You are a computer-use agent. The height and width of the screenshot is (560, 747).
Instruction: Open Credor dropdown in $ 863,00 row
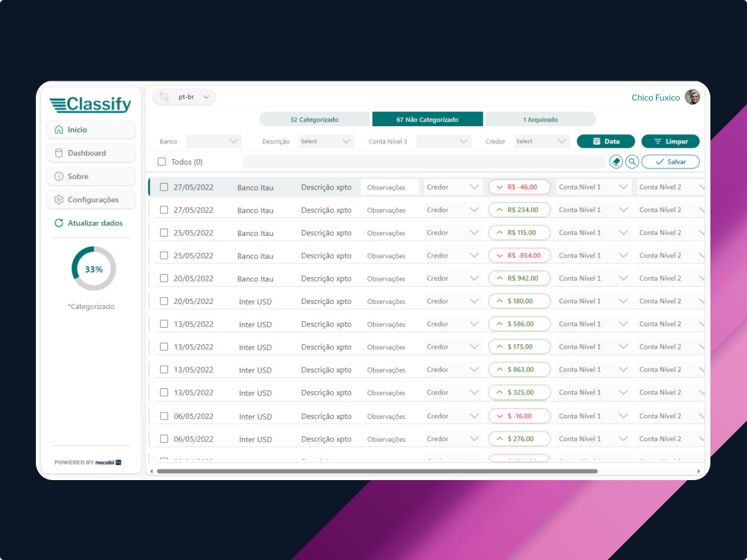click(453, 370)
